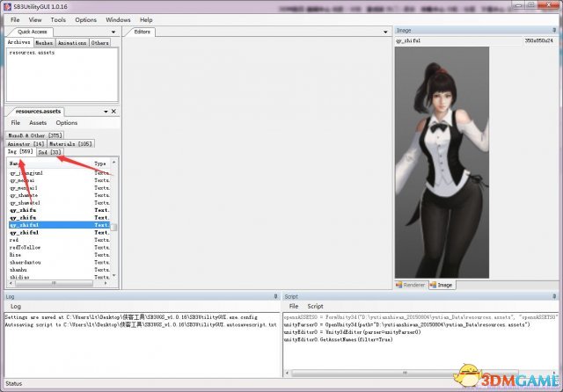This screenshot has width=563, height=392.
Task: Click the Autosaving script log line
Action: (x=141, y=324)
